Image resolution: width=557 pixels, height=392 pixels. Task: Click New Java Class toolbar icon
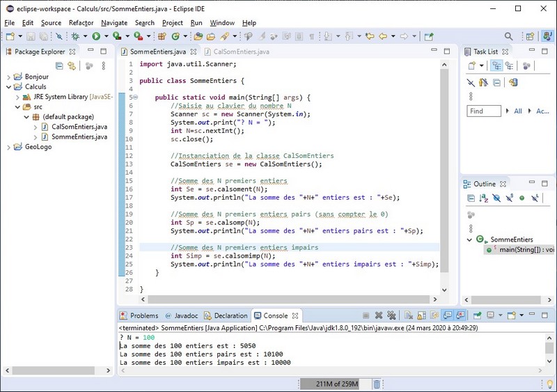point(175,36)
